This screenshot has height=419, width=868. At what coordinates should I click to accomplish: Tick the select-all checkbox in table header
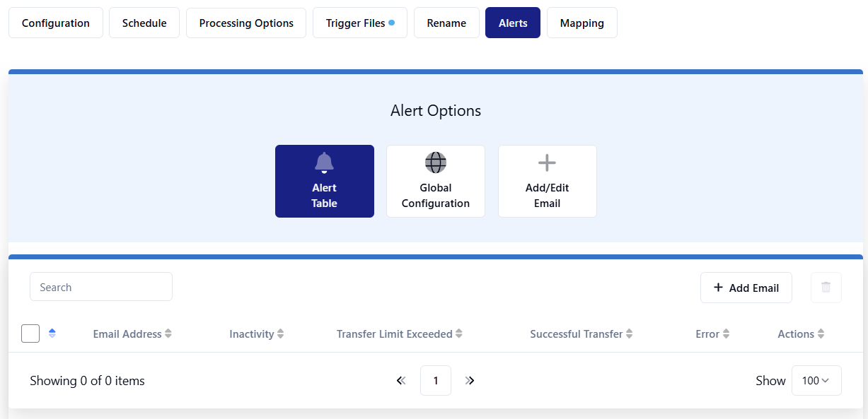pos(30,334)
